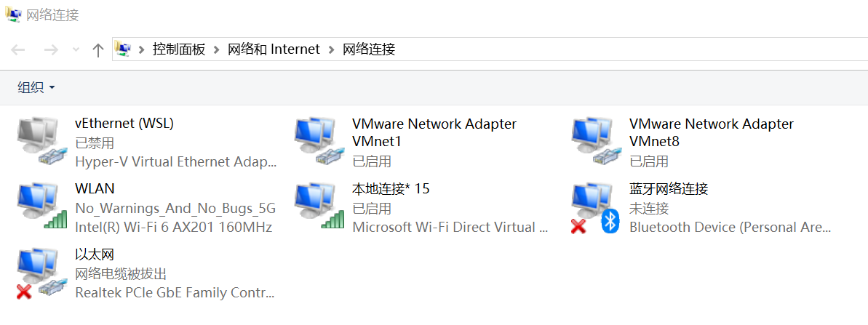The height and width of the screenshot is (325, 868).
Task: Expand the chevron after 控制面板
Action: click(216, 49)
